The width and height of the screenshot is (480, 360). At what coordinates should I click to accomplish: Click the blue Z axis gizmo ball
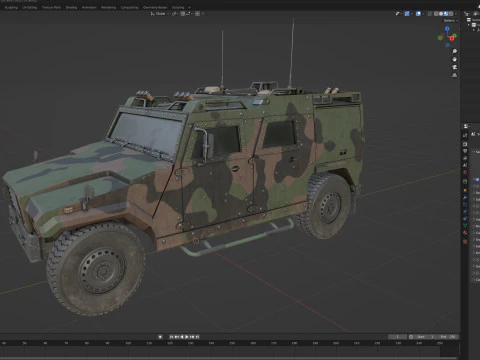[447, 28]
